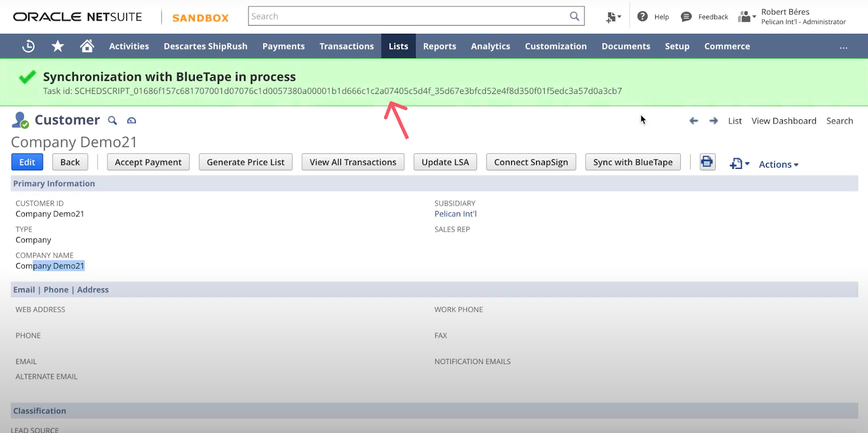Viewport: 868px width, 433px height.
Task: Go to next record with right arrow
Action: click(713, 121)
